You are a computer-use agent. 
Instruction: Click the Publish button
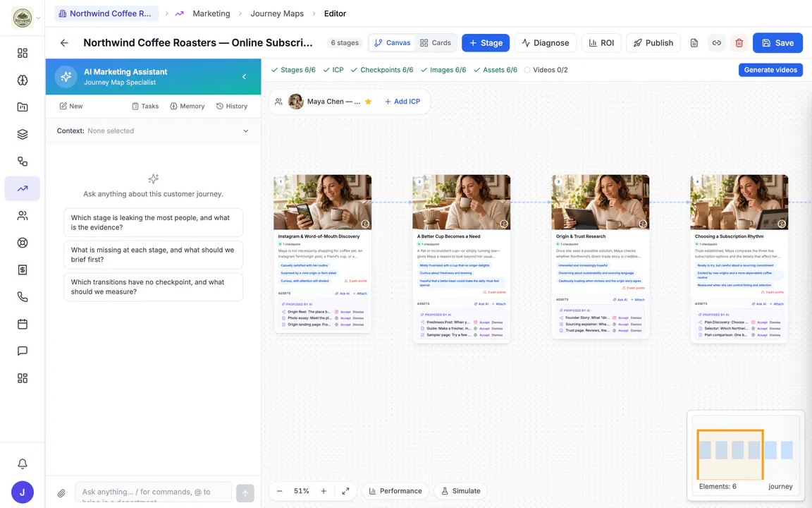[x=653, y=43]
